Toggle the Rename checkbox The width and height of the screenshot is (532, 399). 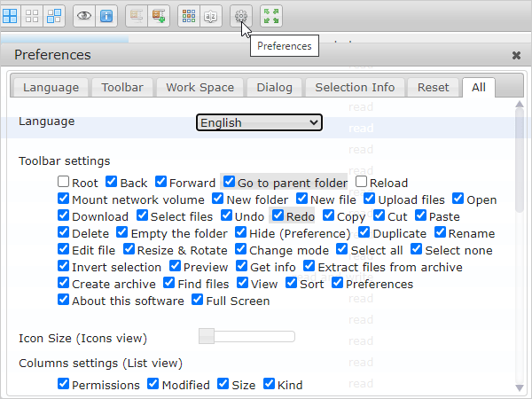tap(440, 232)
